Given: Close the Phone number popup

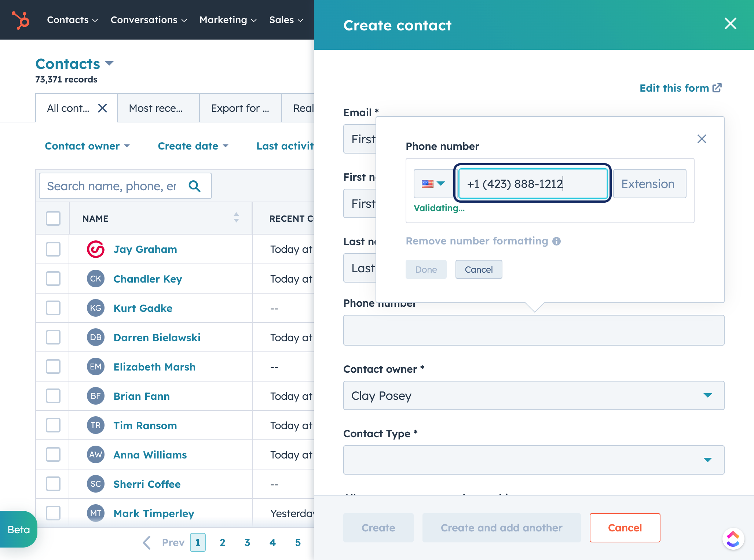Looking at the screenshot, I should tap(702, 139).
